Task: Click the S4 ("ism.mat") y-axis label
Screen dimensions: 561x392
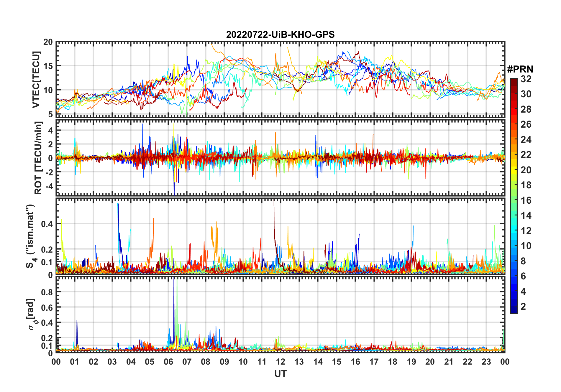Action: (x=31, y=236)
